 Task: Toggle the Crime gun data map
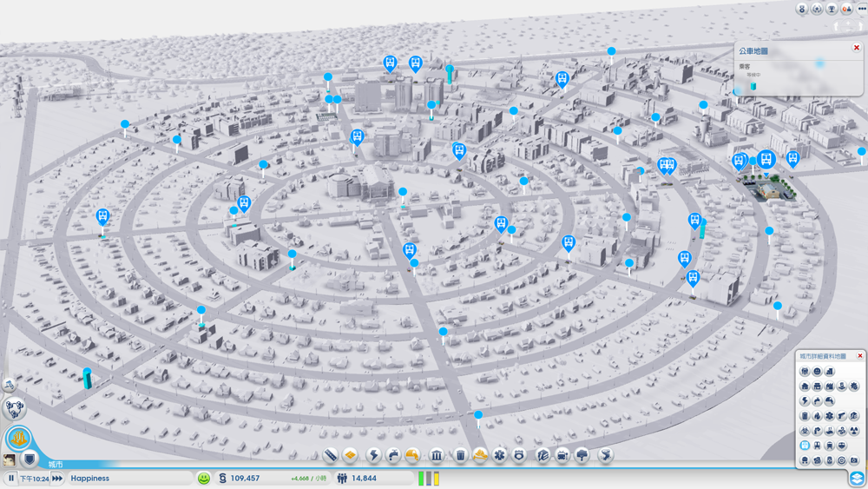pos(841,416)
